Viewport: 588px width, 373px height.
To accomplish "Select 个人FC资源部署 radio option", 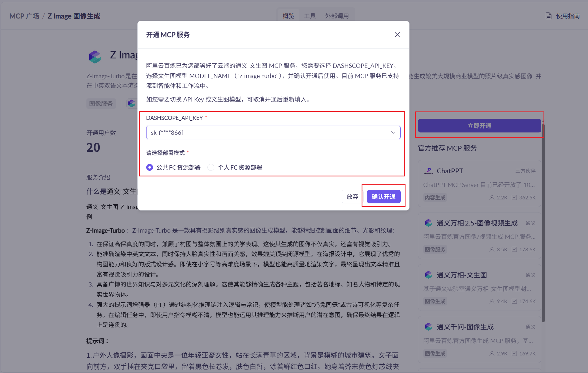I will [x=211, y=167].
